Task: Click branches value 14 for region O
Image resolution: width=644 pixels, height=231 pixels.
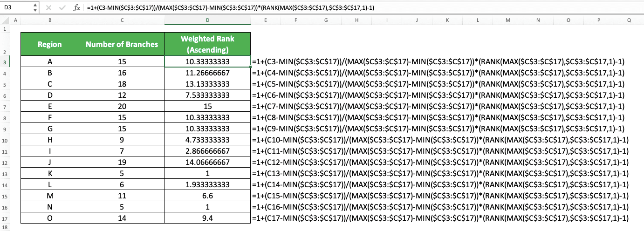Action: pos(122,218)
